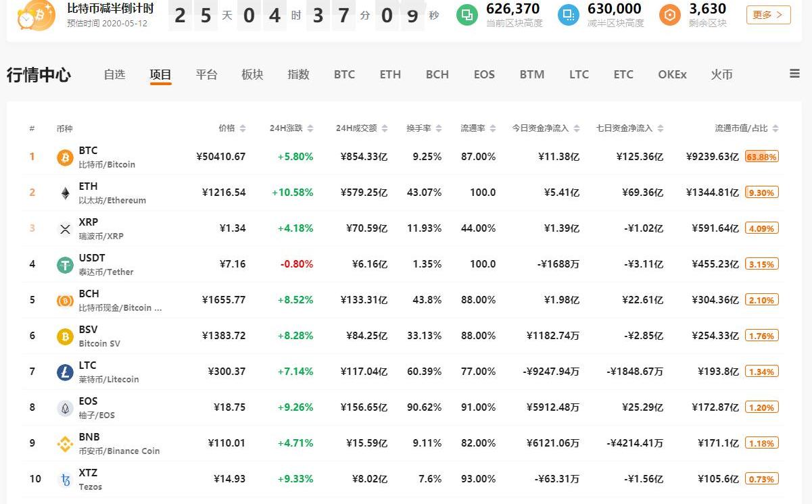
Task: Click the -¥4214.41万 seven-day inflow cell
Action: tap(635, 443)
